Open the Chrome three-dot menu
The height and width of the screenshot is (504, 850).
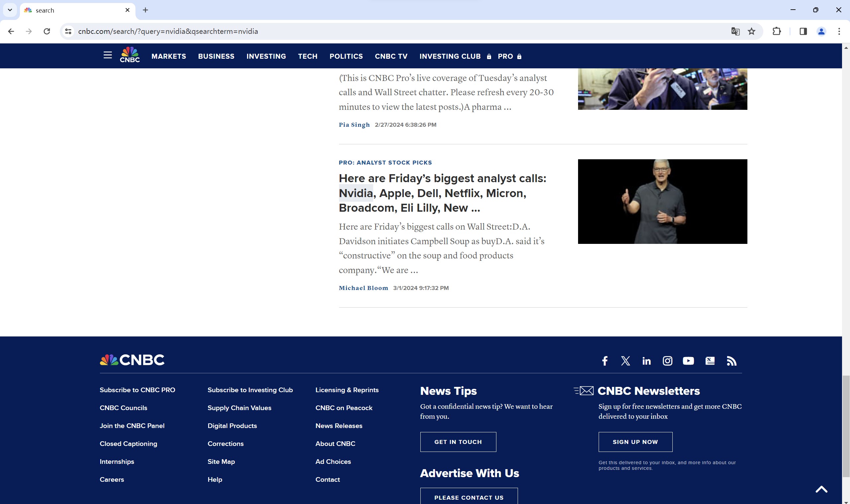click(x=839, y=31)
